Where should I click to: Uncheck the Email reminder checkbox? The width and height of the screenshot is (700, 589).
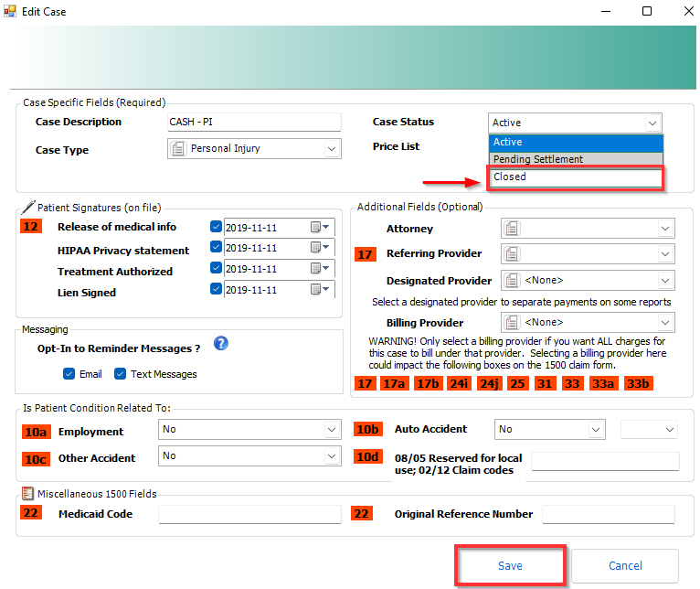[69, 374]
